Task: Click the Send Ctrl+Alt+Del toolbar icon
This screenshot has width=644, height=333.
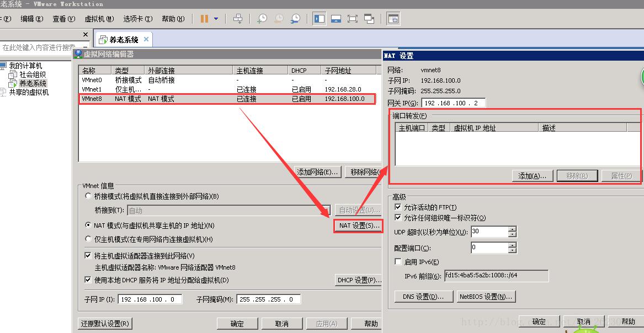Action: click(x=238, y=19)
